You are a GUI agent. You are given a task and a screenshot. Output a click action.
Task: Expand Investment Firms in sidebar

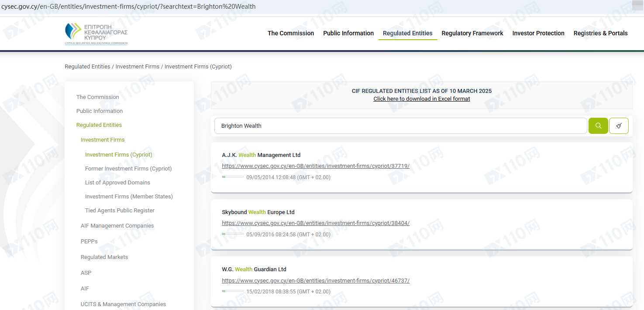tap(103, 140)
